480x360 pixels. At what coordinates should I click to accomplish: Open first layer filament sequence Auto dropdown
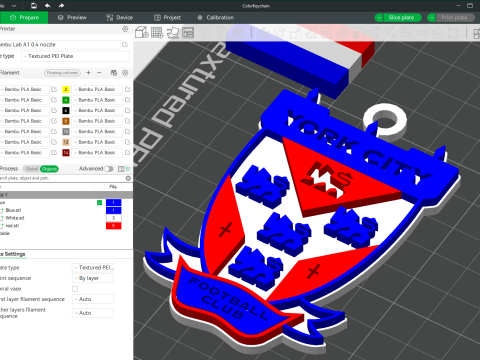click(93, 299)
